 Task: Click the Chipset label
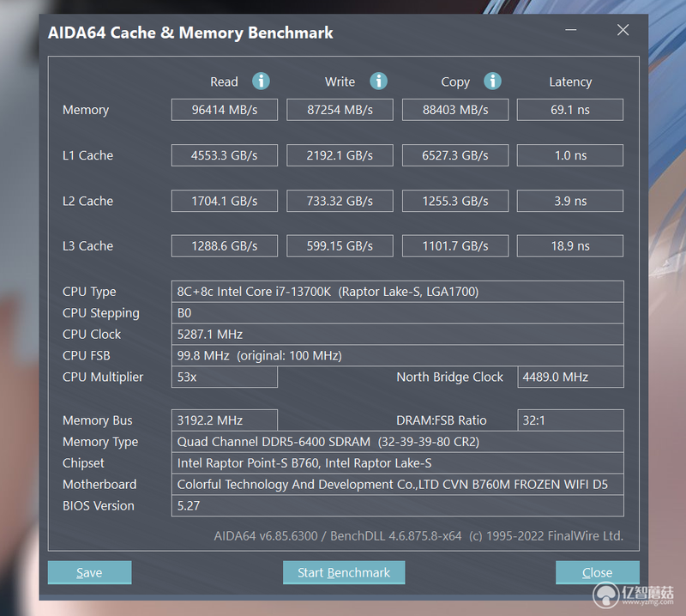pos(83,463)
